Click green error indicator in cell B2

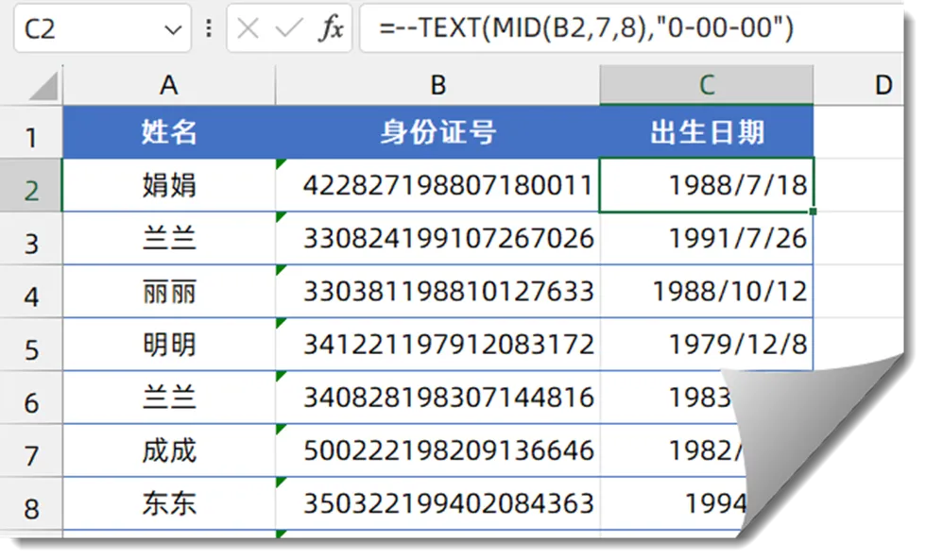281,164
